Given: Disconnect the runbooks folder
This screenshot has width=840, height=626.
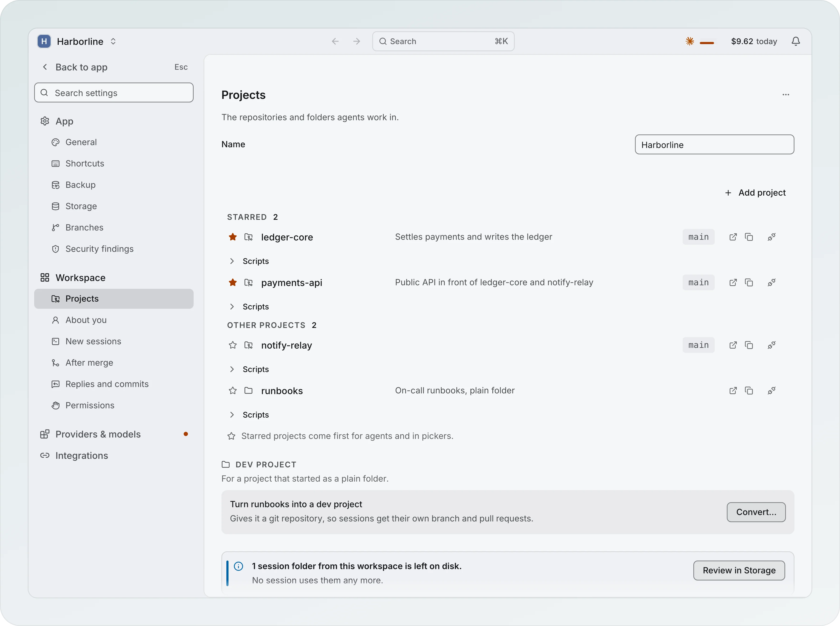Looking at the screenshot, I should [771, 391].
